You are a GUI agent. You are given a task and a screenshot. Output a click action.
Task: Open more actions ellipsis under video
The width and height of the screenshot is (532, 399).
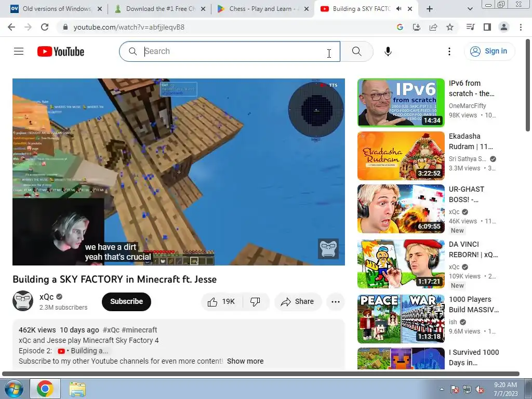pos(336,302)
